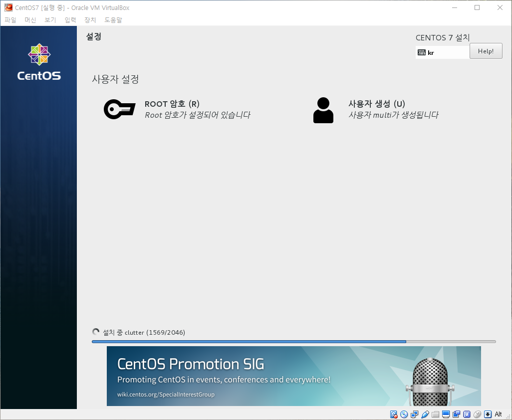Click the installation progress spinner

click(x=96, y=332)
